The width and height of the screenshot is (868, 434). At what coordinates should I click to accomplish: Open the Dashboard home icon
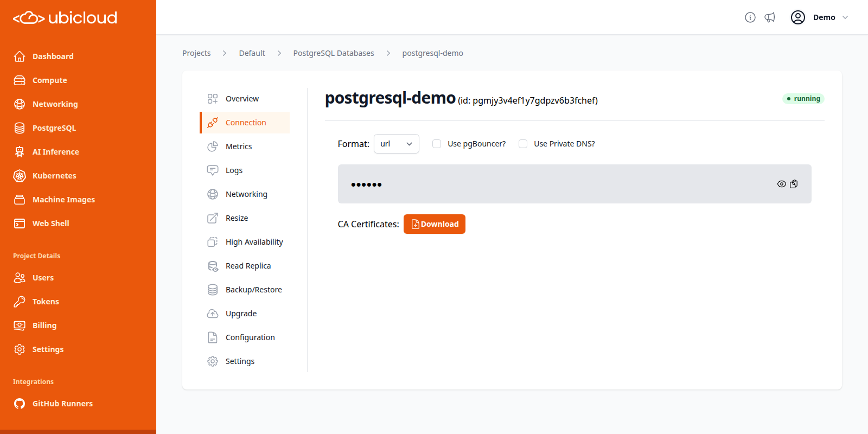click(20, 56)
